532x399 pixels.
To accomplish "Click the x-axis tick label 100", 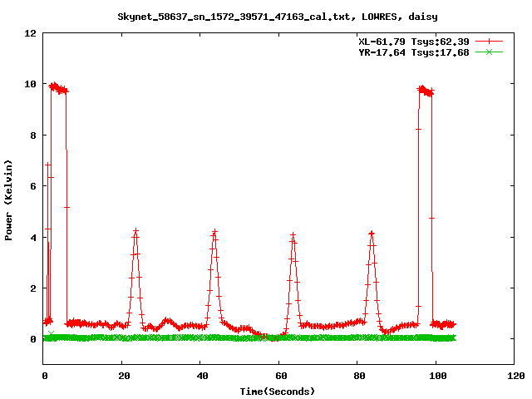I will click(438, 376).
